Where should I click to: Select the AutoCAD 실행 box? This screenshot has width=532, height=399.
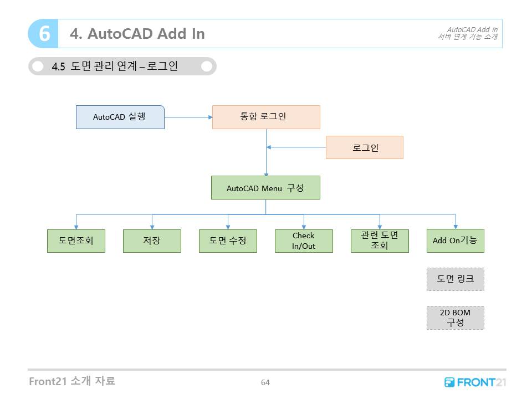click(x=120, y=117)
